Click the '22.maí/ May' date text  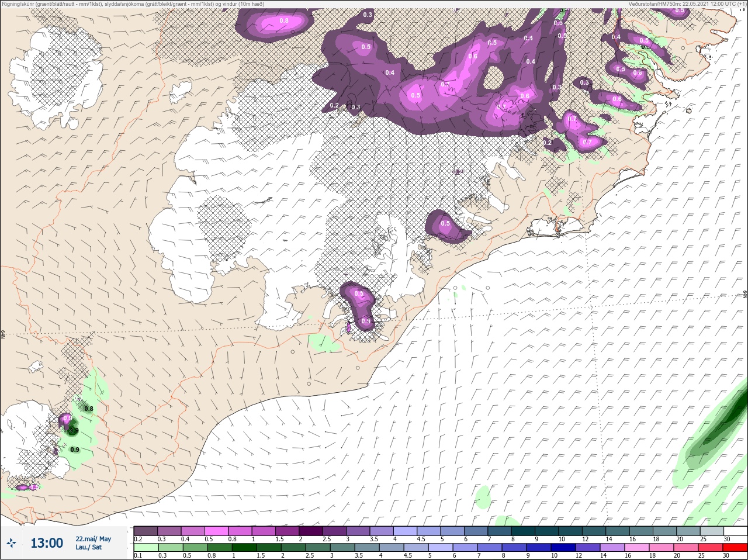93,539
